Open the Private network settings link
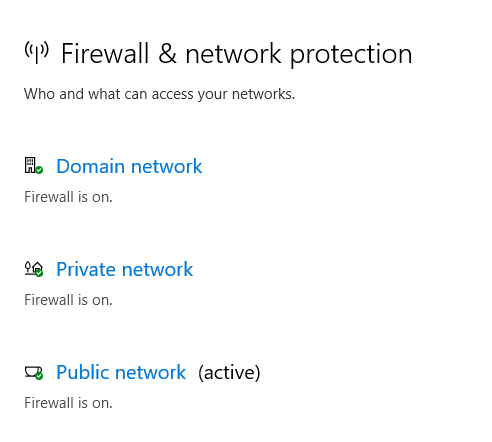 (x=125, y=269)
